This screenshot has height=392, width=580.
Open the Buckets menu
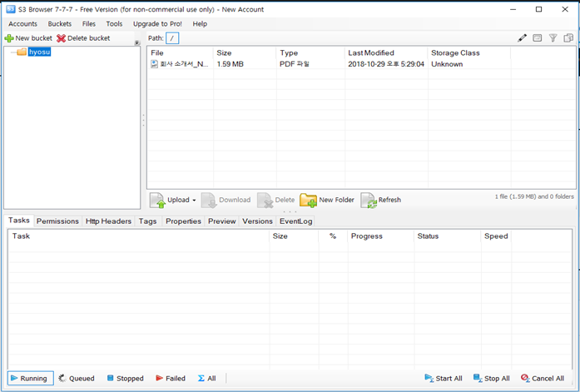[59, 24]
